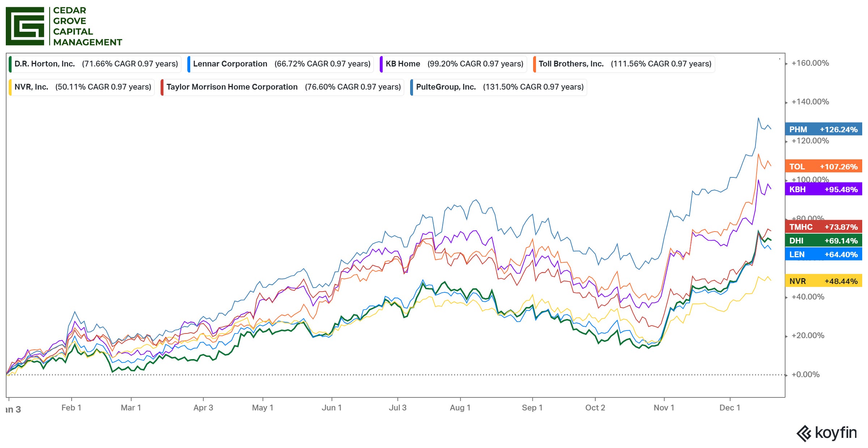Select the Toll Brothers, Inc. legend chip
The image size is (868, 448).
(624, 64)
